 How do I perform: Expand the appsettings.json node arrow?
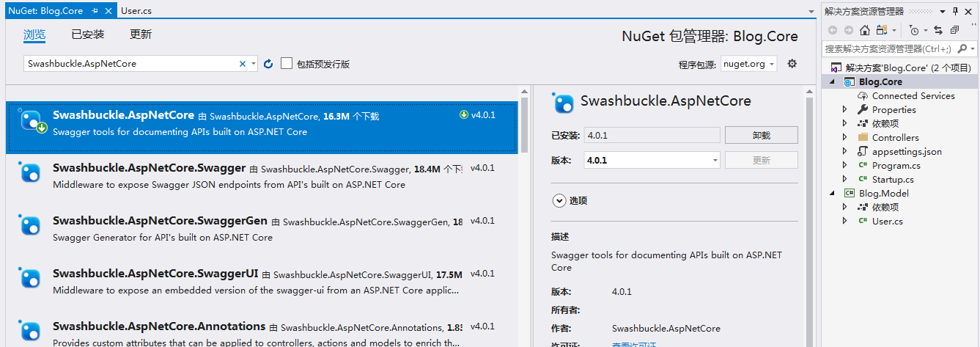point(845,152)
